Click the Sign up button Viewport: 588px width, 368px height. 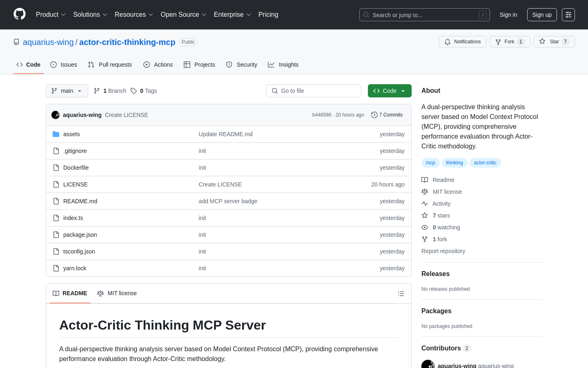(x=542, y=15)
